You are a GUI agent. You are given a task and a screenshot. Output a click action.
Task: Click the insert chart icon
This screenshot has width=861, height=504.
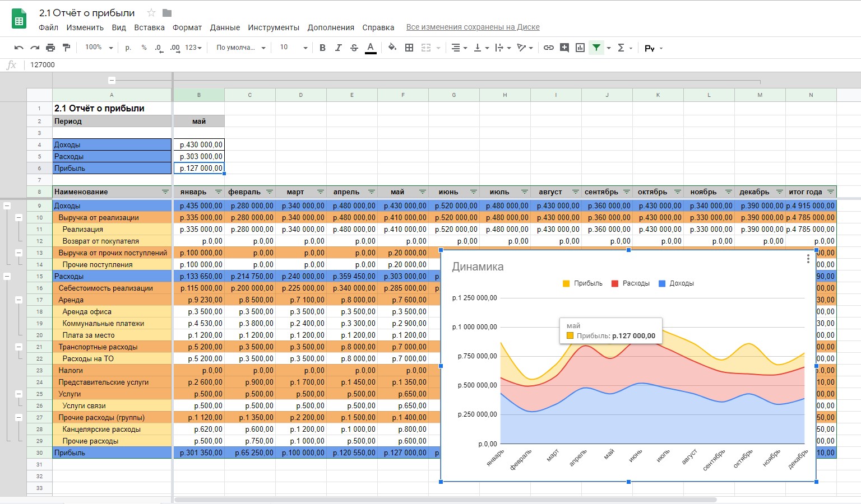coord(580,48)
